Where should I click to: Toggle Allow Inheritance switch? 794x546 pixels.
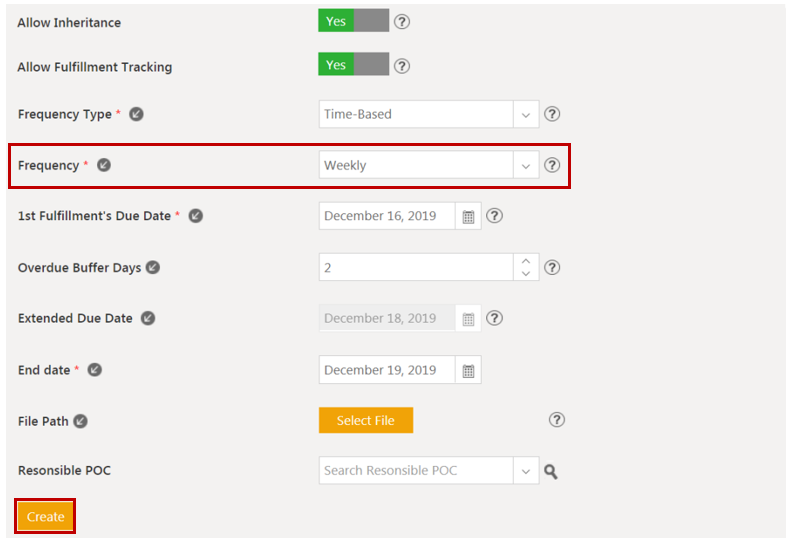click(353, 21)
